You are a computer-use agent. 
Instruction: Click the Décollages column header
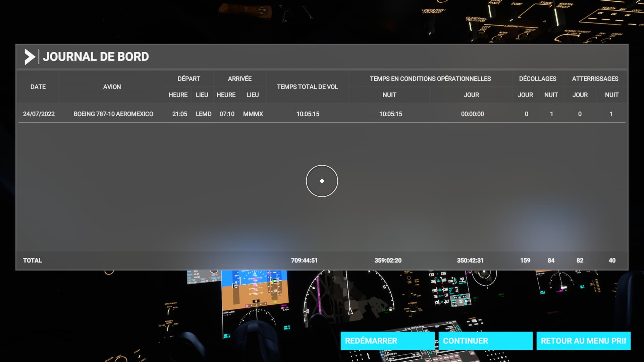pyautogui.click(x=537, y=79)
